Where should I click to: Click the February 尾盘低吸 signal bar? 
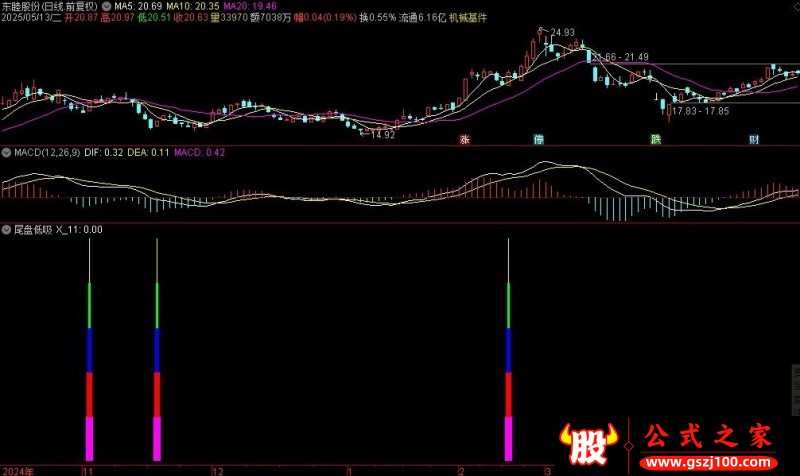tap(508, 349)
